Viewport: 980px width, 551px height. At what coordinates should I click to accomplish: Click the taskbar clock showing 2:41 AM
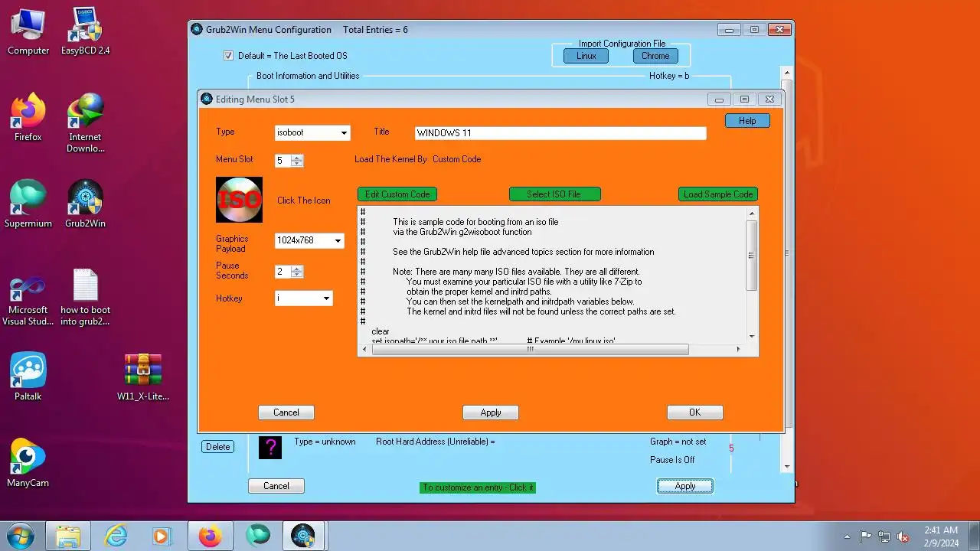click(941, 536)
